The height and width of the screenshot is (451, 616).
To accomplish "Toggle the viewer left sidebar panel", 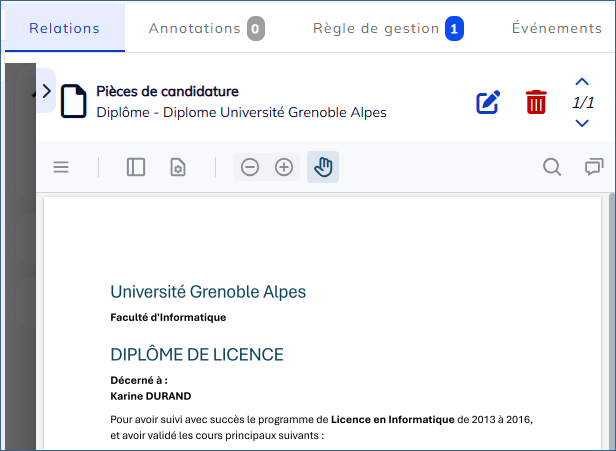I will [136, 167].
